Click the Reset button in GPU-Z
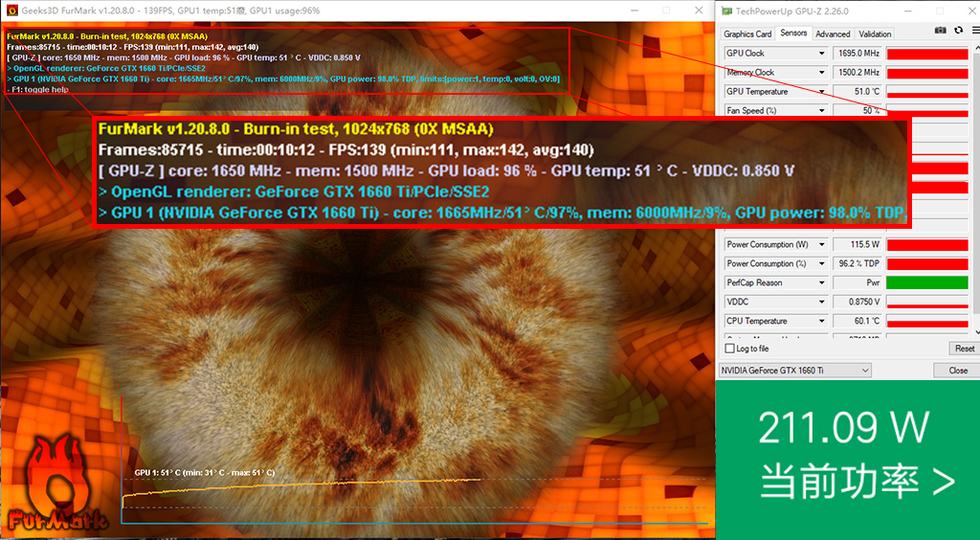 (x=965, y=349)
